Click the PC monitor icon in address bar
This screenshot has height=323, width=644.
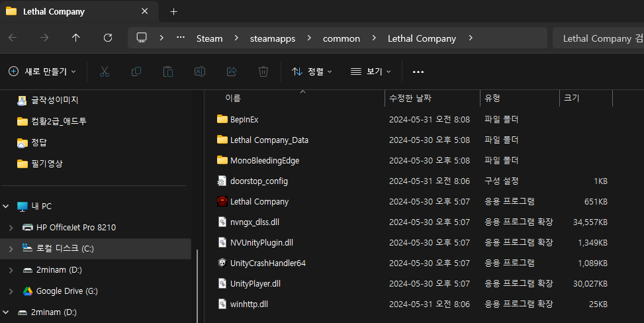click(142, 38)
